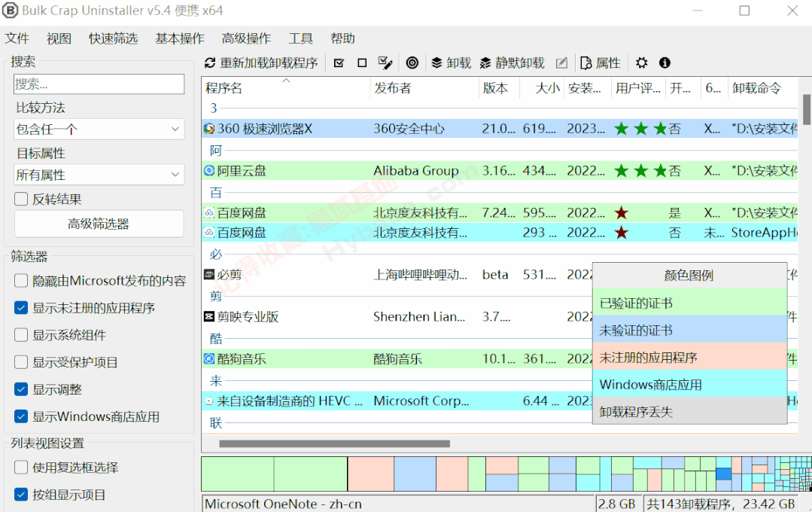Click 卸载程序丢失 gray legend swatch
812x512 pixels.
pos(690,411)
